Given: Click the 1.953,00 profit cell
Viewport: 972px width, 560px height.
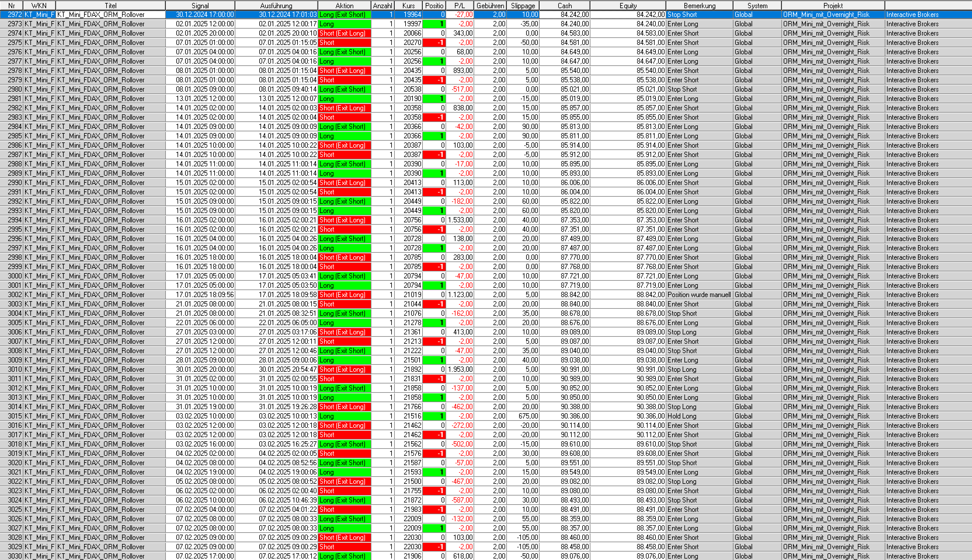Looking at the screenshot, I should click(x=460, y=369).
